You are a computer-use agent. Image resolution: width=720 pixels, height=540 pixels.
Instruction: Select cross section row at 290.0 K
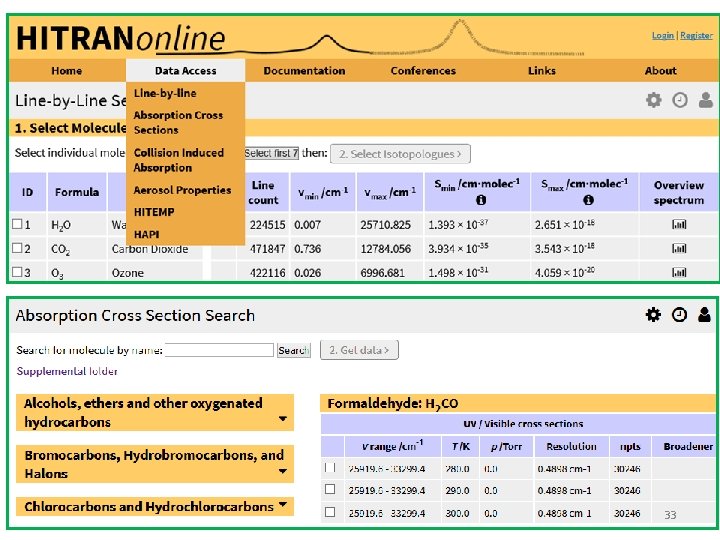click(330, 489)
